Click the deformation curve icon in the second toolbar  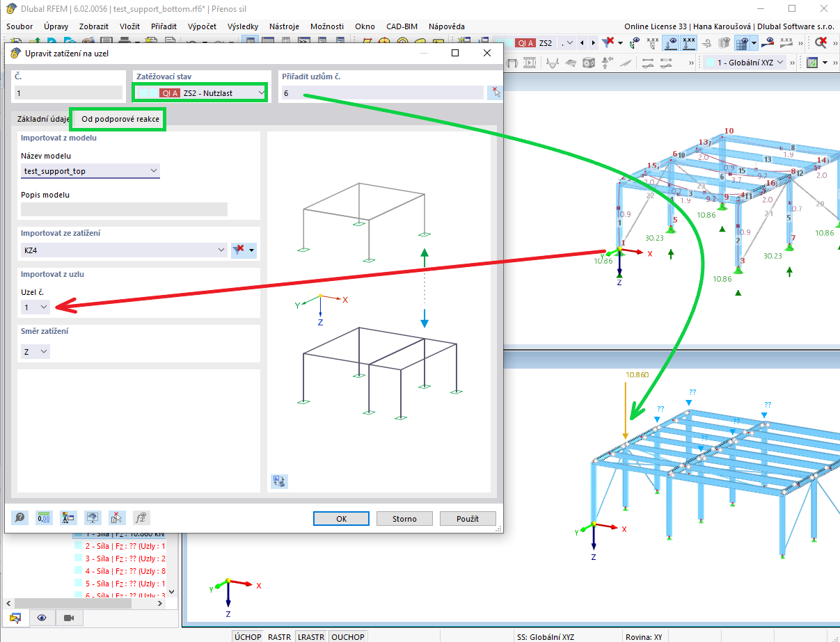(553, 63)
